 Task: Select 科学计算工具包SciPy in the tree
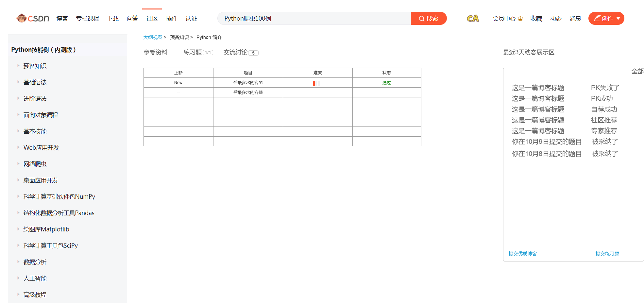coord(51,246)
